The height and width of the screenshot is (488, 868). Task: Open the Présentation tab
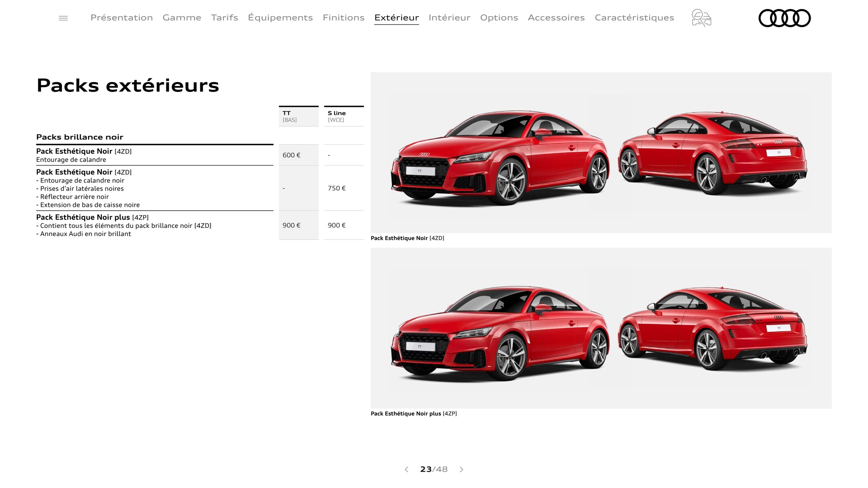[x=122, y=17]
